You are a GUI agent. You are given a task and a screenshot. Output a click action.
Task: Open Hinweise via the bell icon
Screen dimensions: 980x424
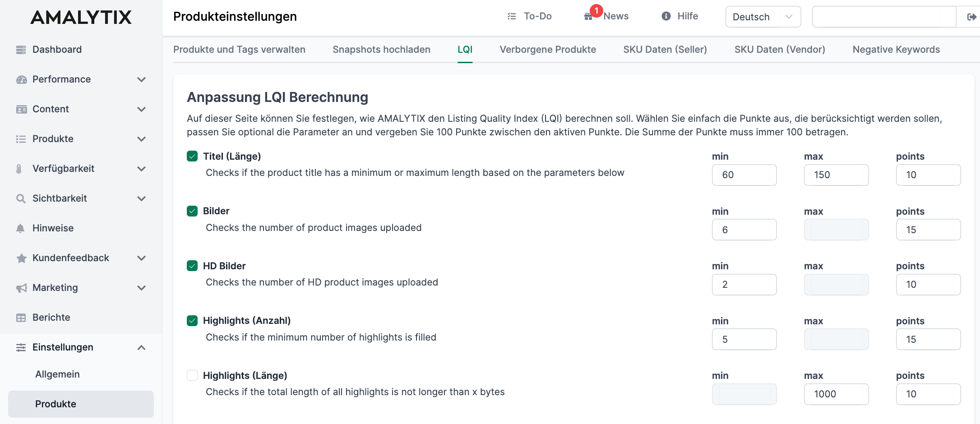click(x=21, y=228)
